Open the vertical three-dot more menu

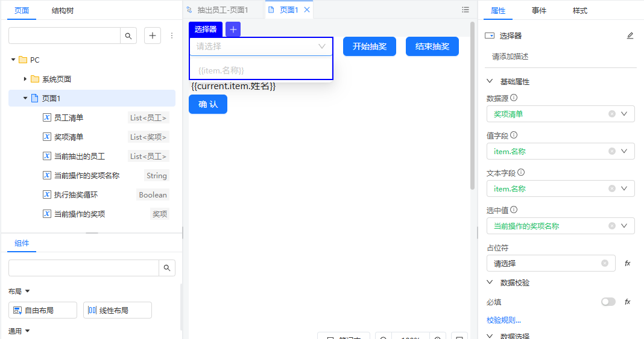(172, 36)
